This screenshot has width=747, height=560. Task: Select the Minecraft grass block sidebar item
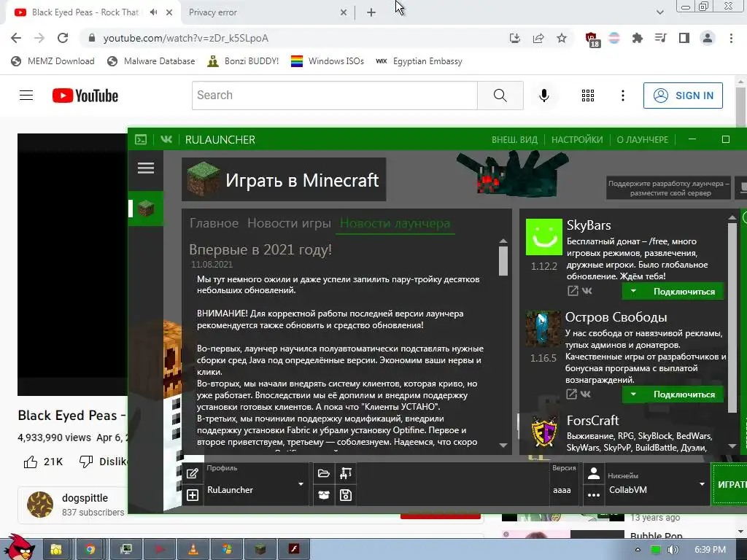[146, 209]
